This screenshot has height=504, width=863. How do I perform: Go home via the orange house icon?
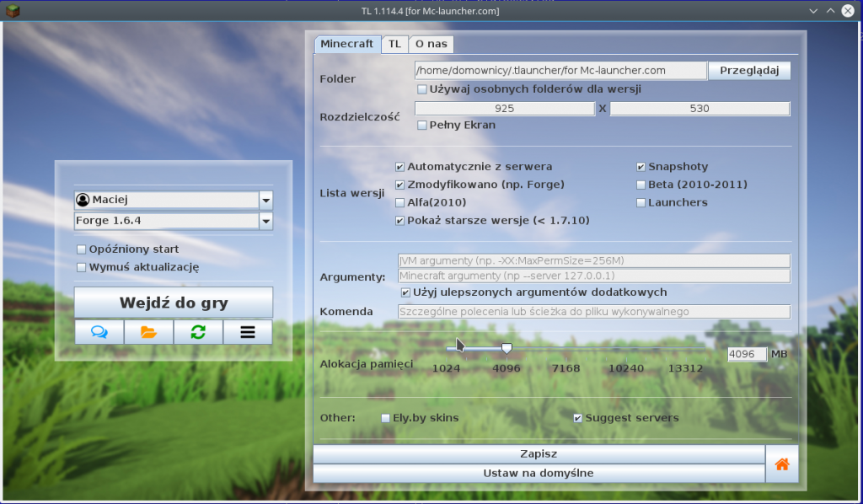click(x=782, y=464)
